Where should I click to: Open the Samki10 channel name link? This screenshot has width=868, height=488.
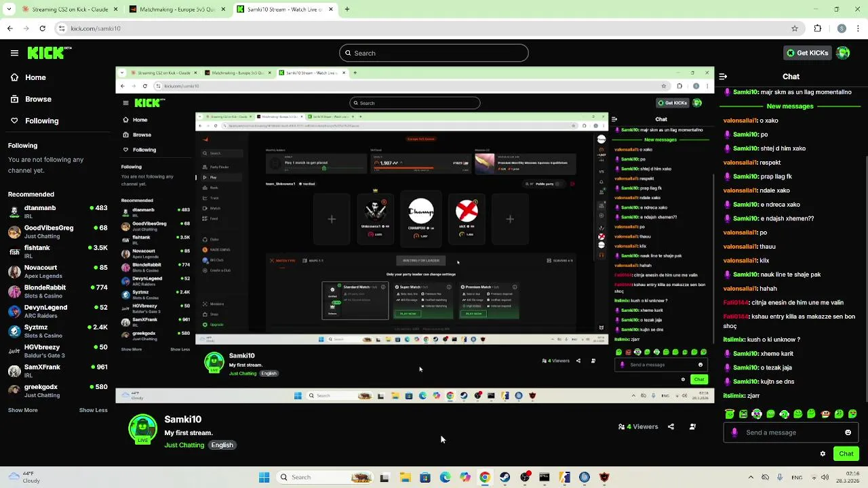pos(182,420)
